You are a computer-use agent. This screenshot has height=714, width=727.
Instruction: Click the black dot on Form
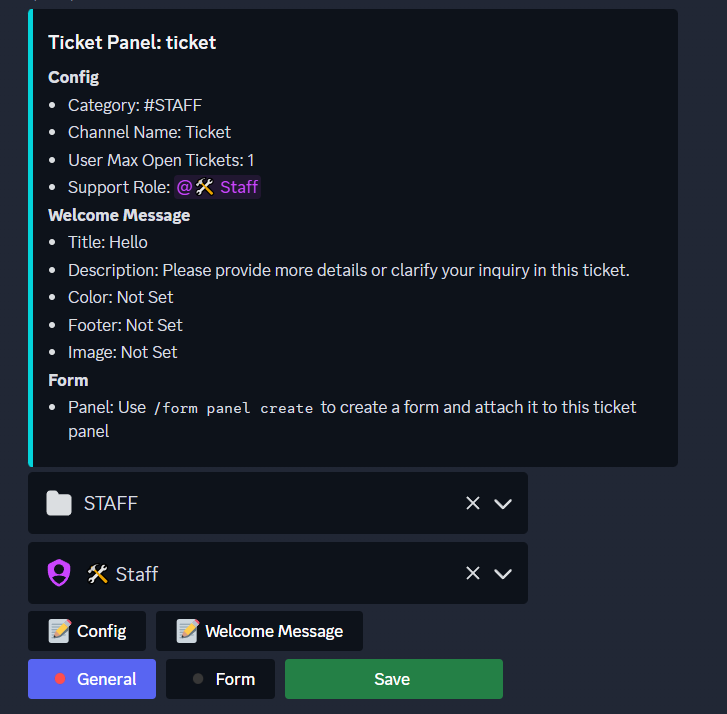(x=198, y=679)
